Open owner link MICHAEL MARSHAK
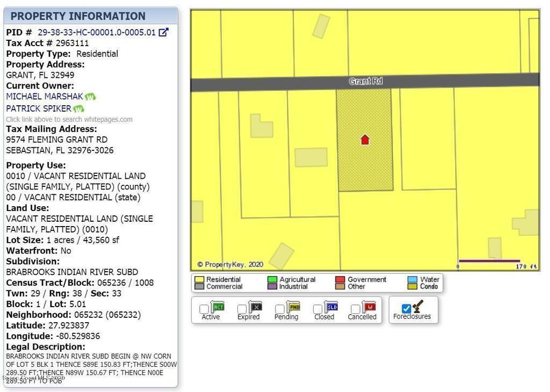Viewport: 550px width, 392px height. pyautogui.click(x=45, y=97)
